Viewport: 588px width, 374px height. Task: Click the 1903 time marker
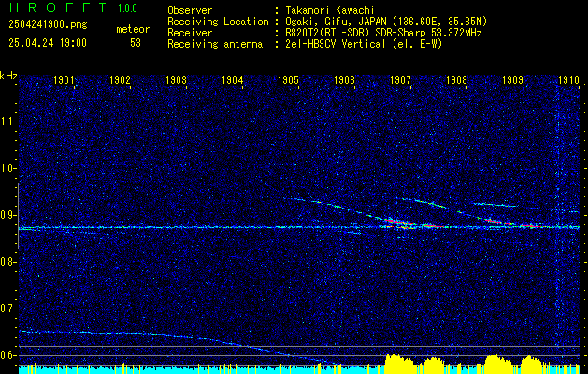pyautogui.click(x=176, y=80)
